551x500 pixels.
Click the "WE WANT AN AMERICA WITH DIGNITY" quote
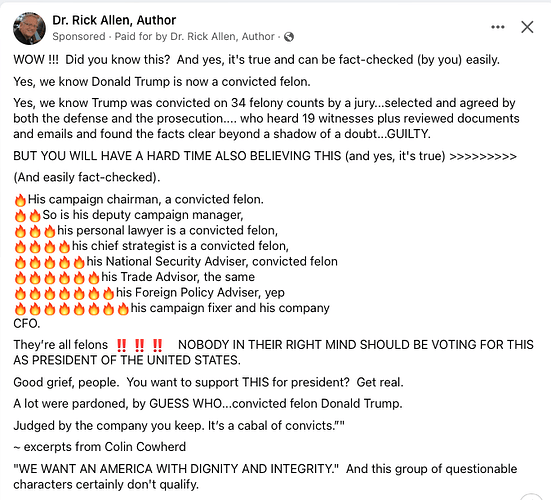point(176,469)
